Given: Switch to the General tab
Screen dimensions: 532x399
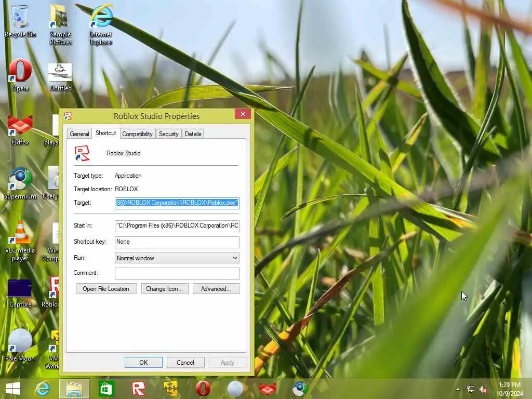Looking at the screenshot, I should [x=79, y=134].
